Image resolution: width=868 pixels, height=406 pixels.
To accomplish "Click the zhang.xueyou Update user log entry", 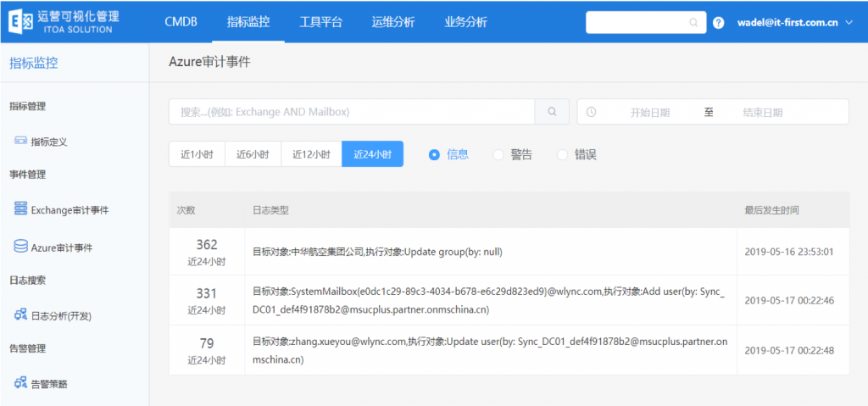I will (490, 351).
